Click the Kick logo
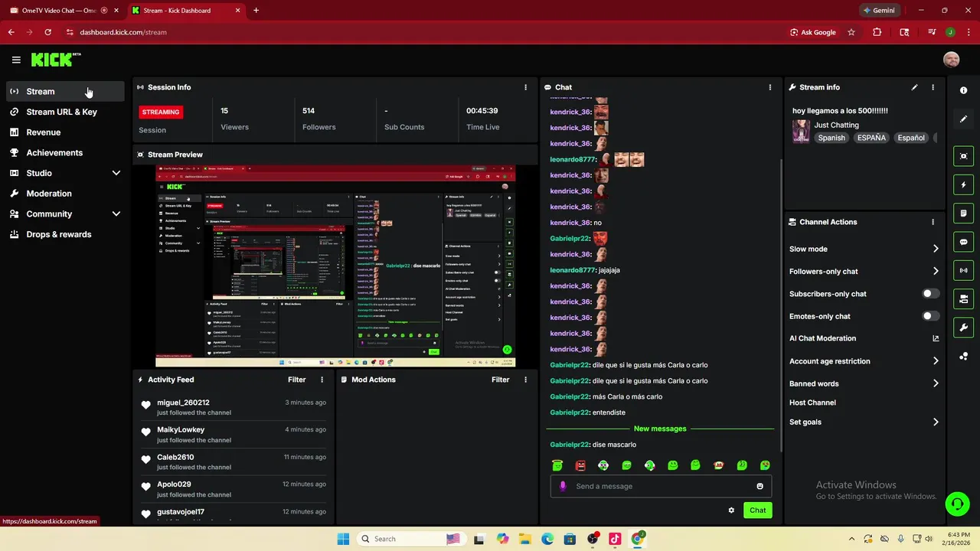Screen dimensions: 980x551 (56, 60)
